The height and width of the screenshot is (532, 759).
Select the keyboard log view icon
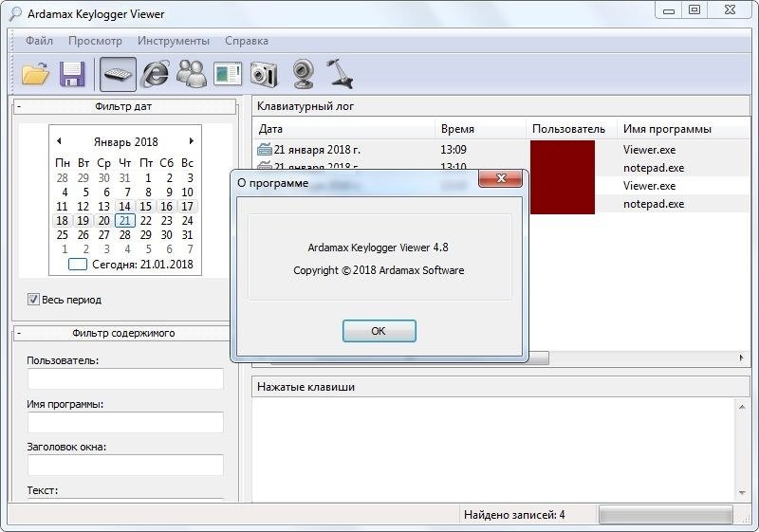click(x=118, y=74)
